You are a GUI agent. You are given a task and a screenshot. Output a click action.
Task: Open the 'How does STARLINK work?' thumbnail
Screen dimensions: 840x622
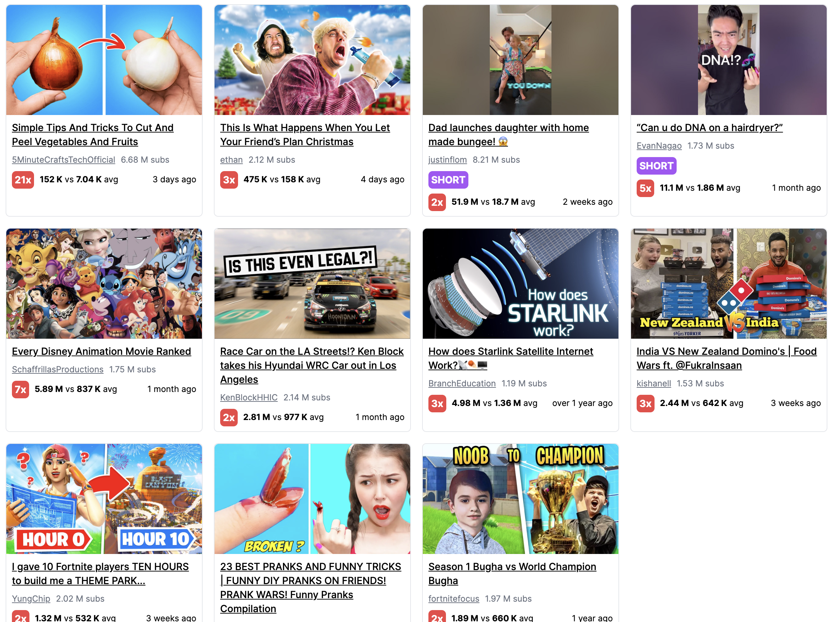pos(520,284)
